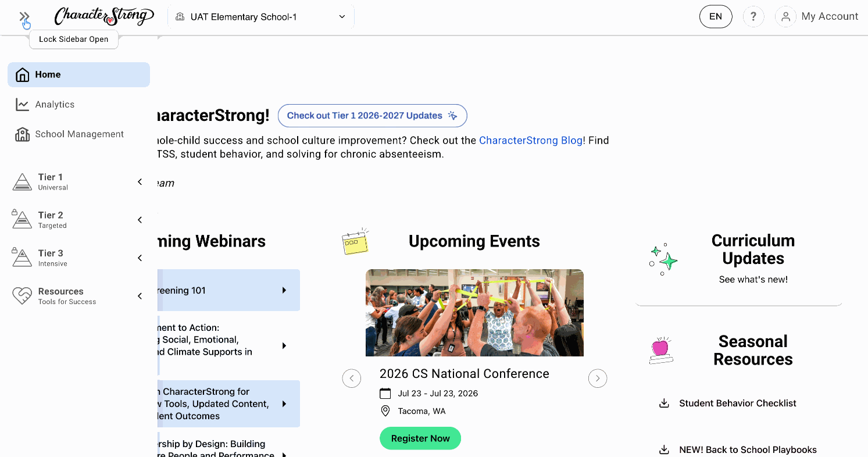Switch language with the EN button

(716, 17)
